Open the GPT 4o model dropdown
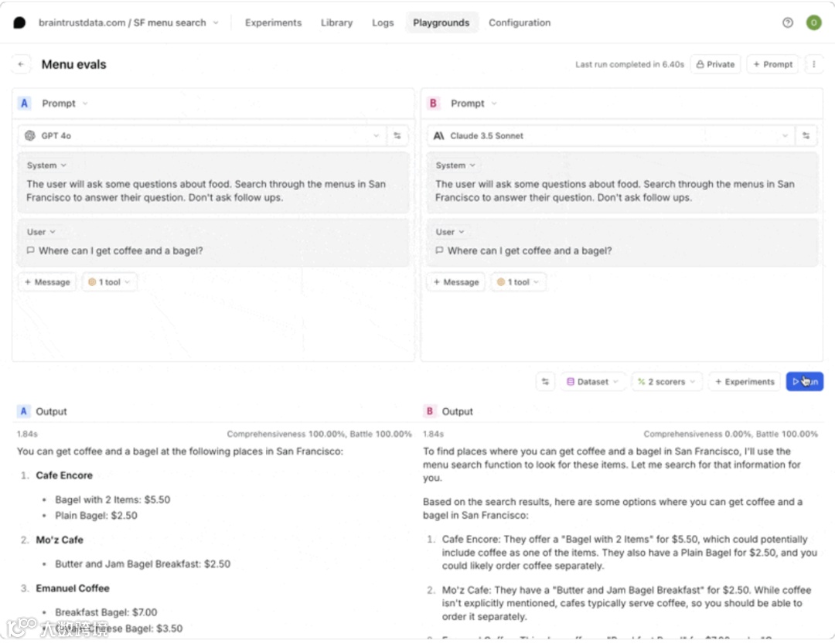The width and height of the screenshot is (835, 644). coord(203,136)
